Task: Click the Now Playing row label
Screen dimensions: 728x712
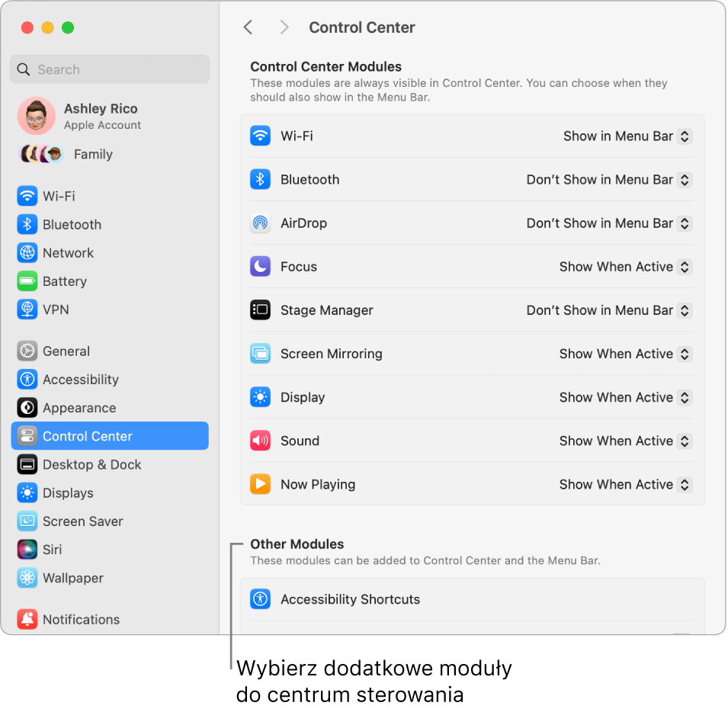Action: coord(318,485)
